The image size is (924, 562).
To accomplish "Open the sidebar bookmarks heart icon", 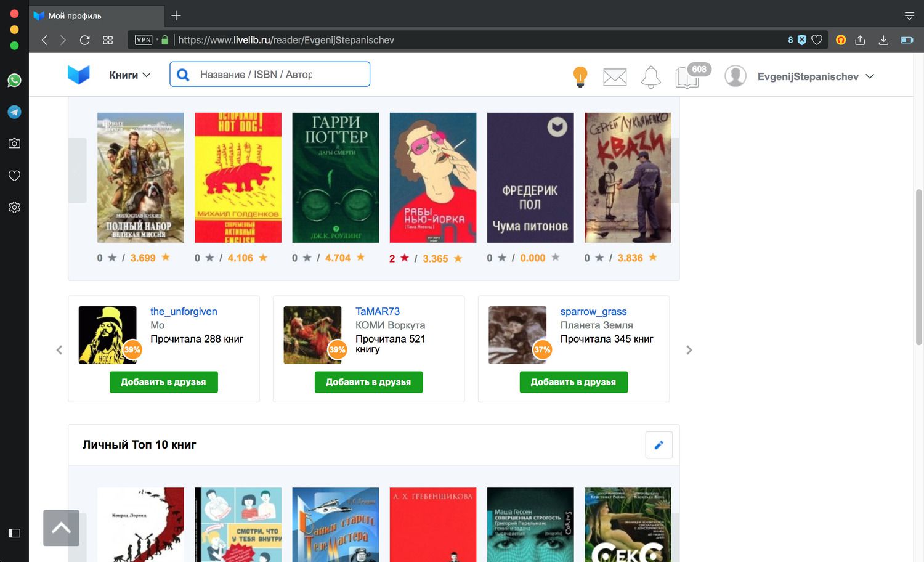I will tap(14, 176).
